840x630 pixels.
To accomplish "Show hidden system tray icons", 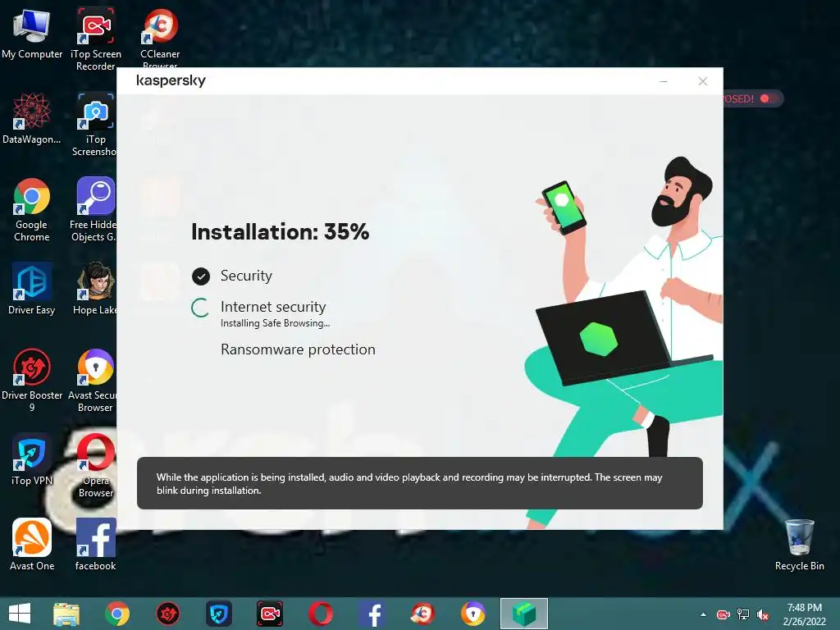I will point(703,614).
